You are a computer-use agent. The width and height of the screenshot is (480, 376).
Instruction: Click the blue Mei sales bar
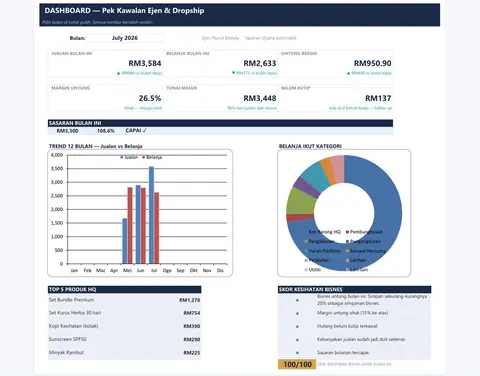pyautogui.click(x=125, y=241)
